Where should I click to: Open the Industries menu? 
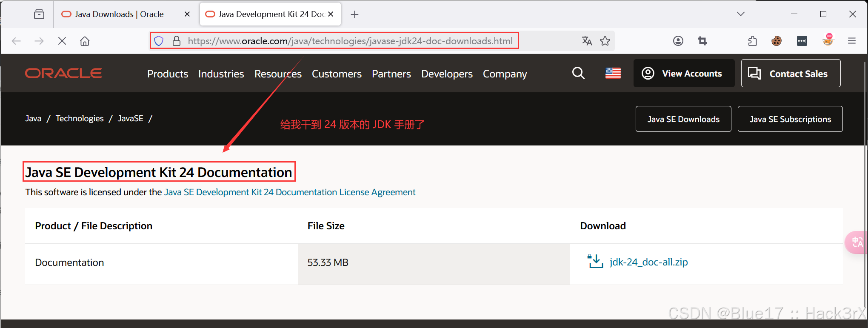221,74
